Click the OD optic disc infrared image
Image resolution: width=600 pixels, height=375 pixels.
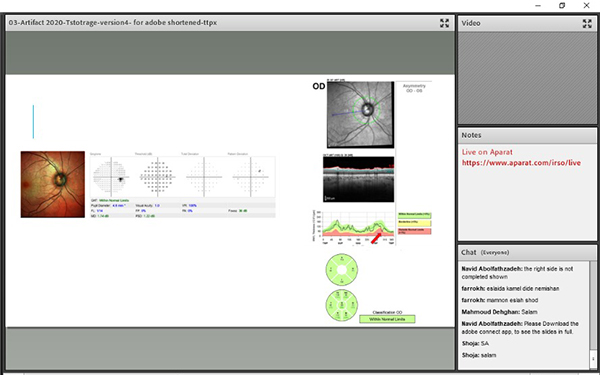tap(360, 114)
